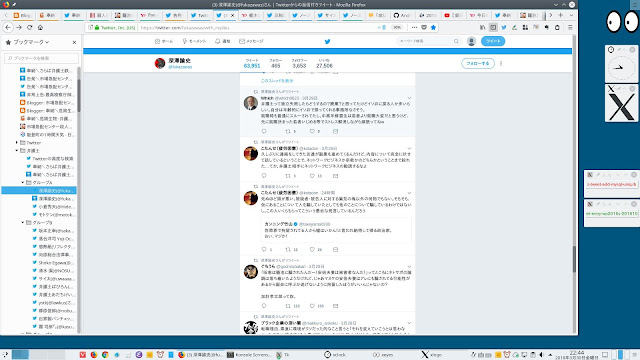This screenshot has width=640, height=360.
Task: Bookmark this page with the star icon
Action: 433,27
